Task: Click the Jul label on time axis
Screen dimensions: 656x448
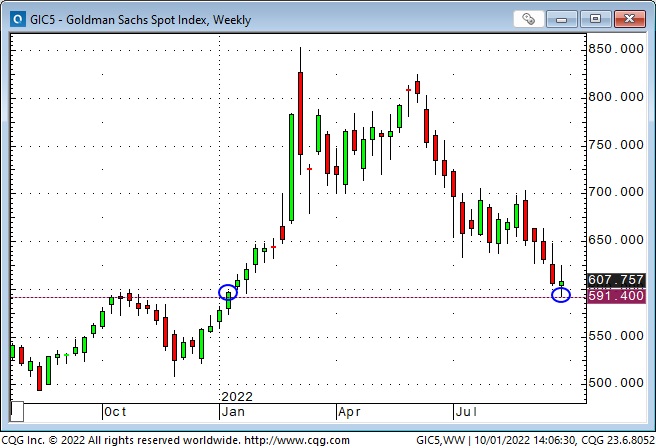Action: (466, 412)
